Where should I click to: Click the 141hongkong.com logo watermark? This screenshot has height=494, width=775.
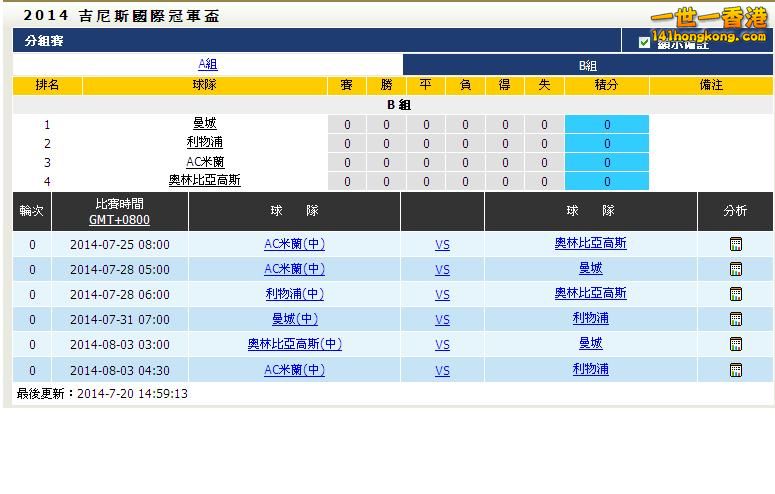click(x=709, y=25)
